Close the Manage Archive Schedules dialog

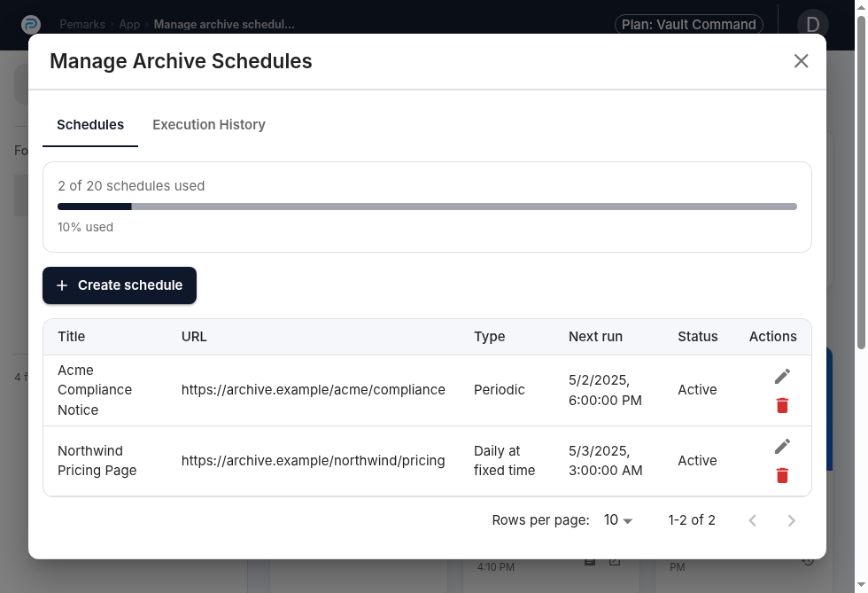tap(801, 61)
